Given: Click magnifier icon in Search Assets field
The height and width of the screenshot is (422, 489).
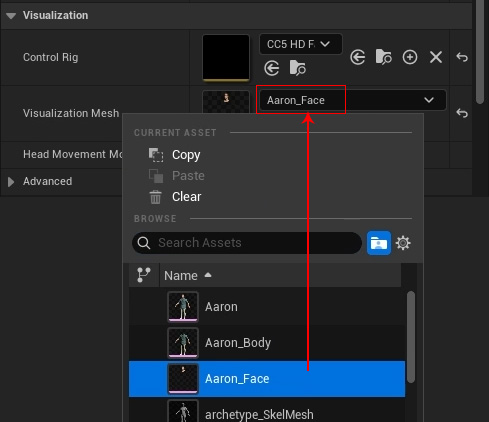Looking at the screenshot, I should pyautogui.click(x=144, y=243).
